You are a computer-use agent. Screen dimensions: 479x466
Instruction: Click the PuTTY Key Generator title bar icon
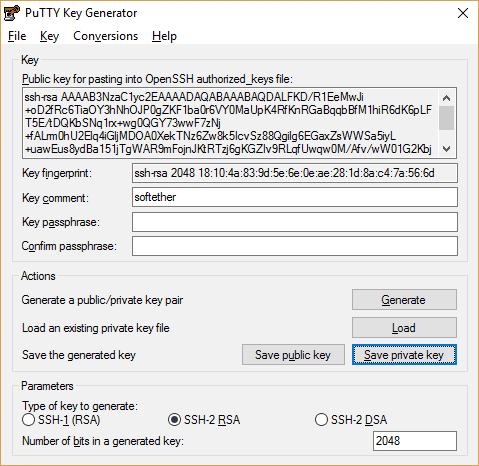coord(12,13)
